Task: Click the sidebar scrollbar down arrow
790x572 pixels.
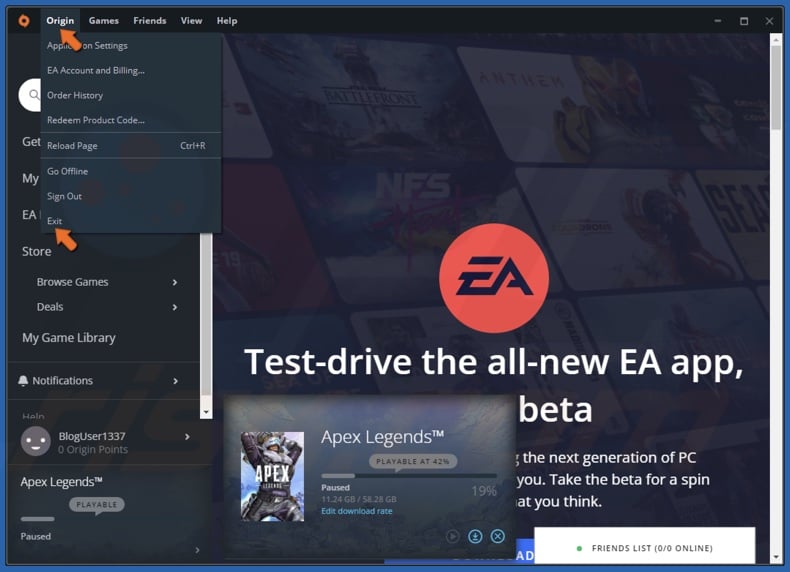Action: point(206,413)
